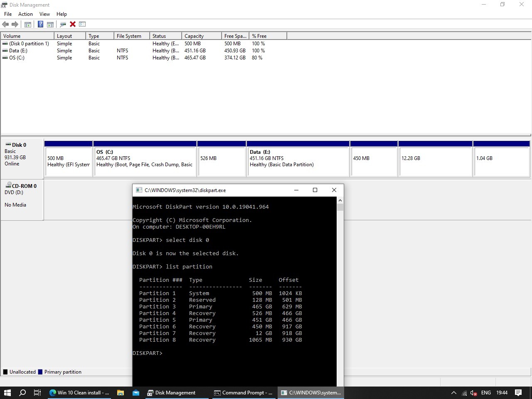The image size is (532, 399).
Task: Show hidden tray icons chevron
Action: tap(454, 393)
